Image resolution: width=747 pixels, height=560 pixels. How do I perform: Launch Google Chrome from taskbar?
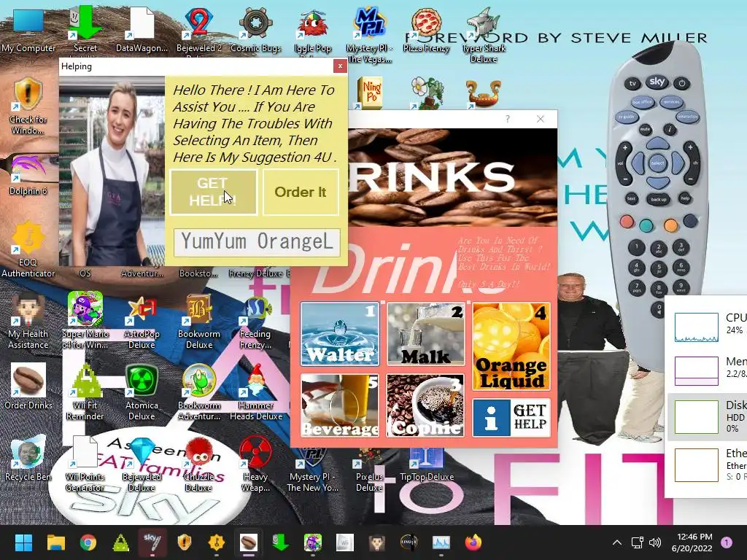click(88, 542)
